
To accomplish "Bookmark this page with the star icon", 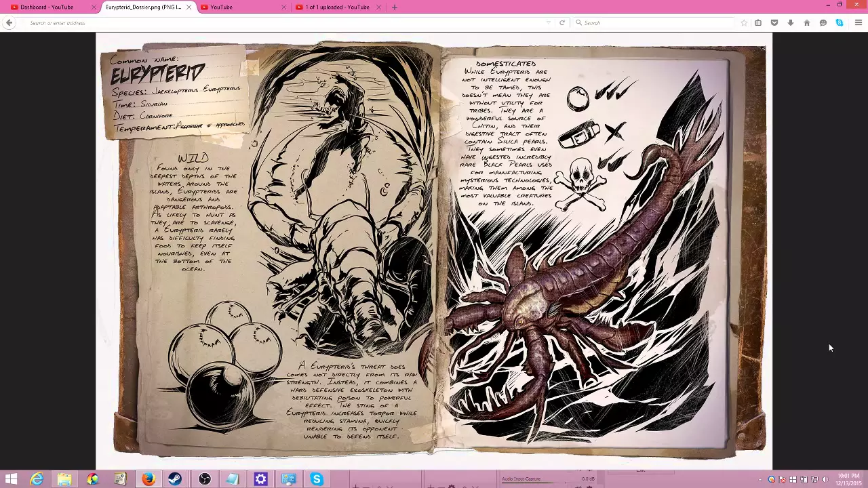I will (x=744, y=22).
